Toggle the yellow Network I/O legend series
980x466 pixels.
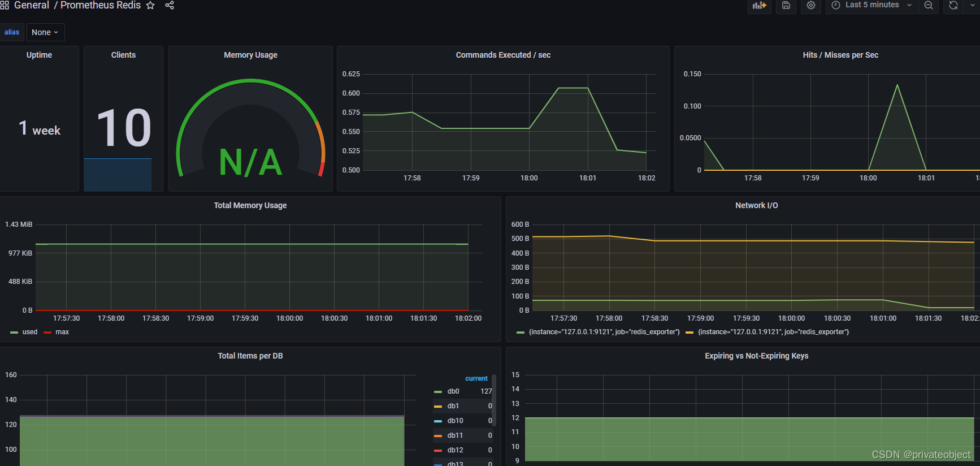[773, 332]
